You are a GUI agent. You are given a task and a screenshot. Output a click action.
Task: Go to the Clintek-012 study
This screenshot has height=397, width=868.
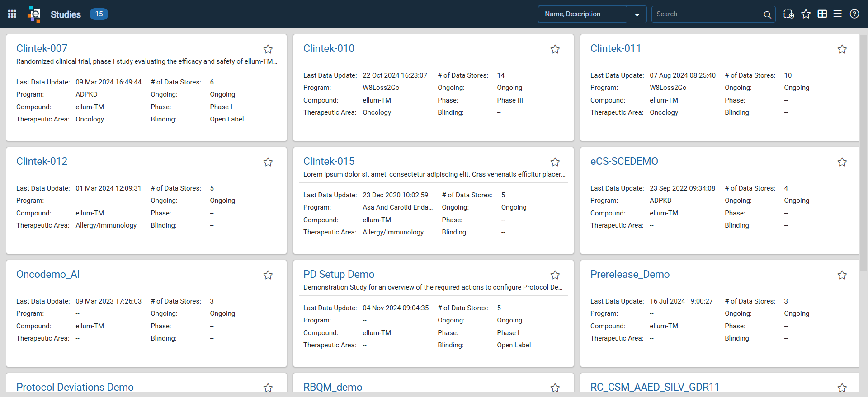point(42,161)
